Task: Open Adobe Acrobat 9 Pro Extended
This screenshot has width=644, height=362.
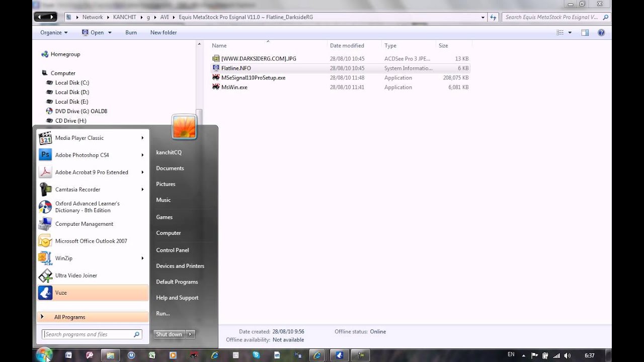Action: [x=92, y=172]
